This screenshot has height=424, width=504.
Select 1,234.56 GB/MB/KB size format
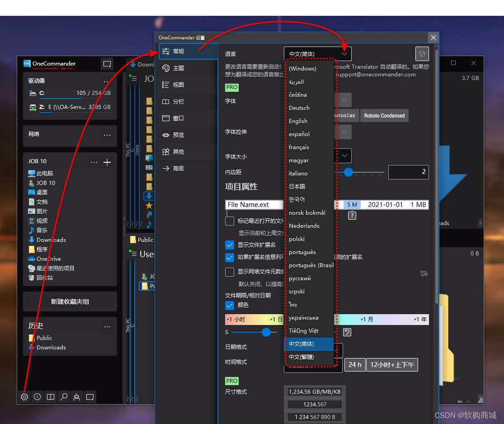coord(315,392)
